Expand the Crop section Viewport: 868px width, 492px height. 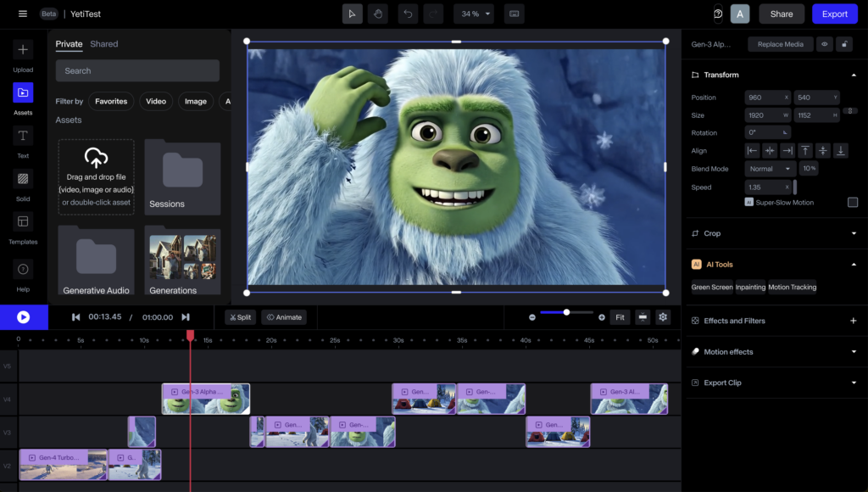point(854,233)
